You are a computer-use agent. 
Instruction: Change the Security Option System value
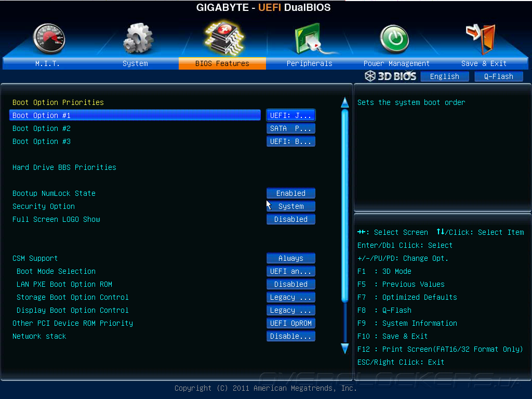point(291,206)
